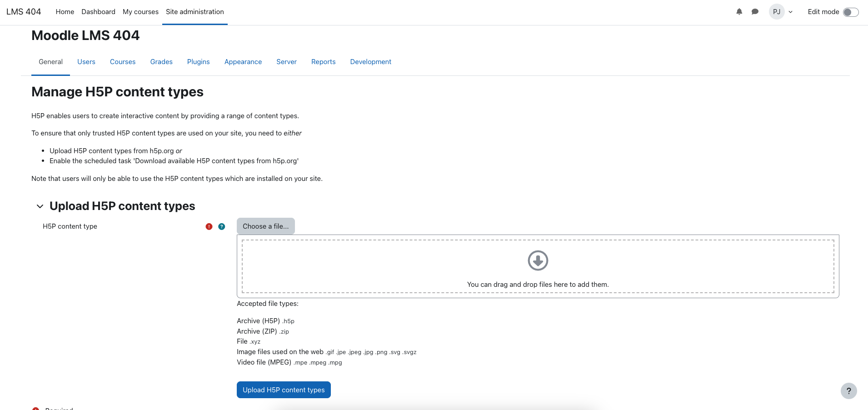Click the Manage H5P content types heading
868x410 pixels.
tap(117, 92)
